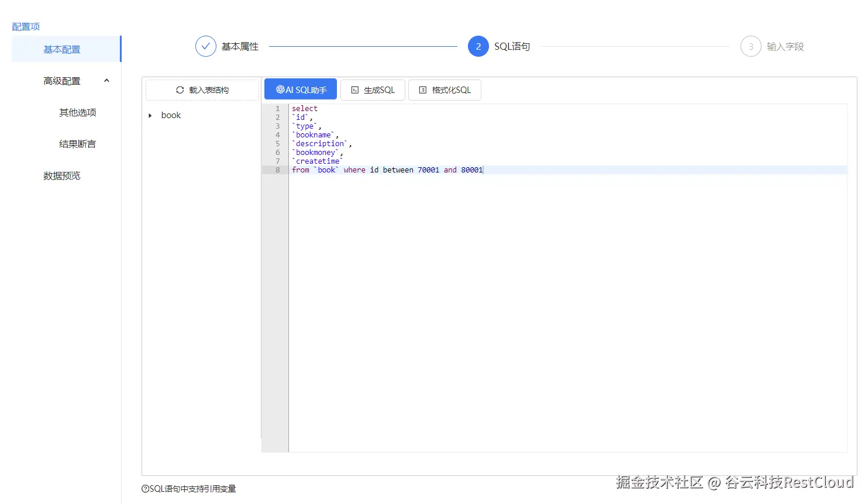Image resolution: width=868 pixels, height=504 pixels.
Task: Click 格式化SQL button
Action: 445,90
